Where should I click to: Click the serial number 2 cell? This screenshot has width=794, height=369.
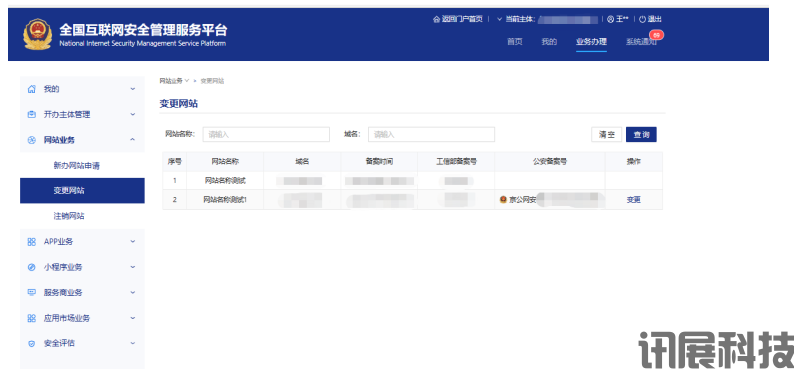(175, 200)
